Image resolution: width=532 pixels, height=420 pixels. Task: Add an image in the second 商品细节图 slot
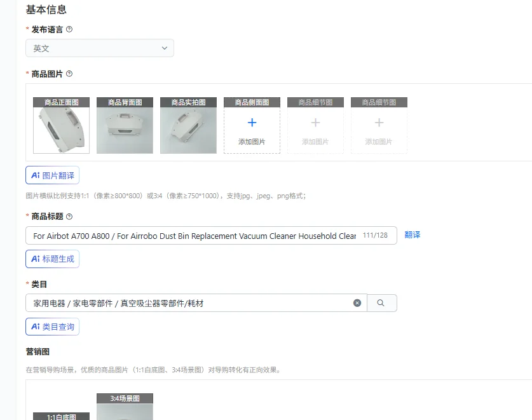(x=379, y=126)
